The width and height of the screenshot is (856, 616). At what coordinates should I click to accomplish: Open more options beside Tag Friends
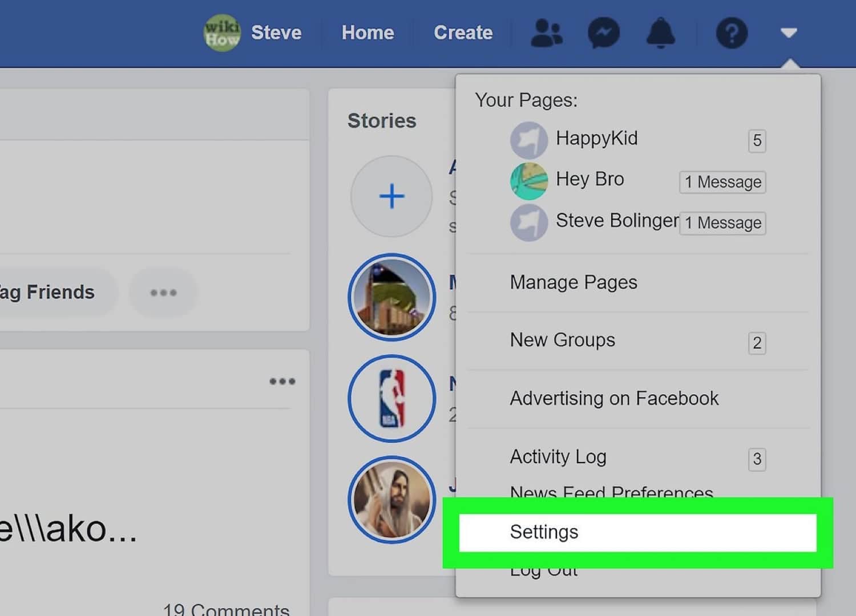163,293
